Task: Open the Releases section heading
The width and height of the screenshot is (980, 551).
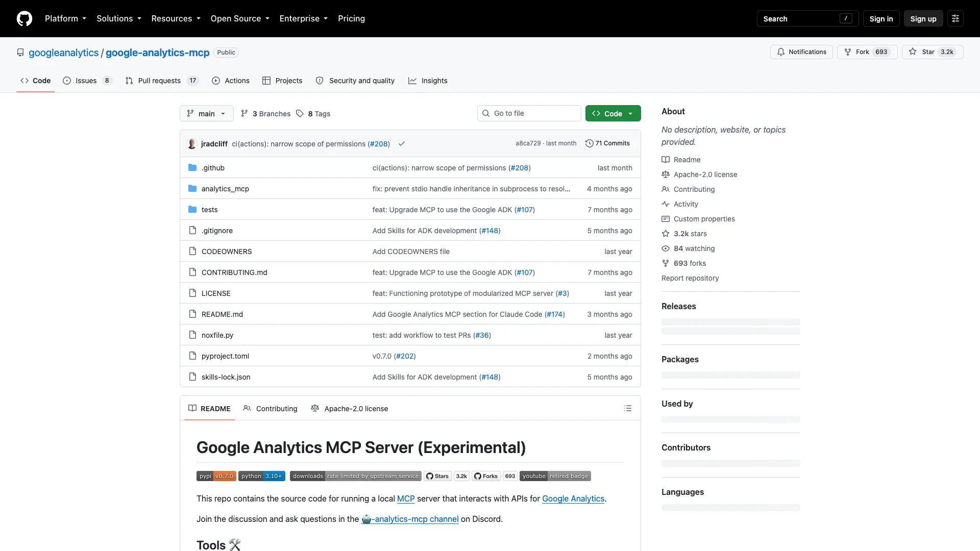Action: [679, 306]
